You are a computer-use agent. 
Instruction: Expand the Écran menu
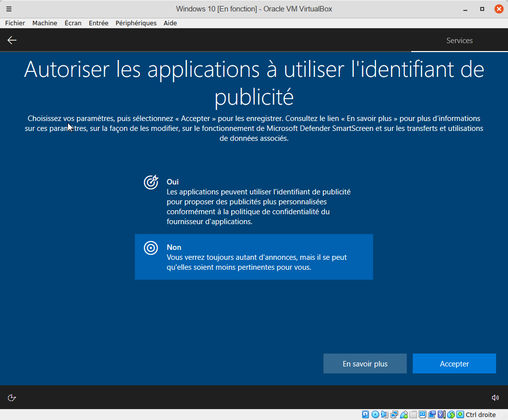(73, 23)
